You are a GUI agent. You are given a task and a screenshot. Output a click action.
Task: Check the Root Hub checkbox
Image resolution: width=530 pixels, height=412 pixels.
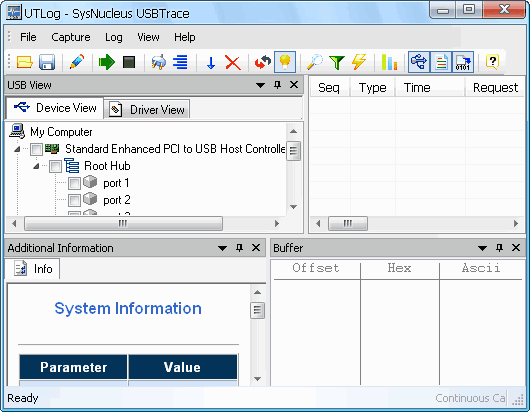click(x=55, y=166)
